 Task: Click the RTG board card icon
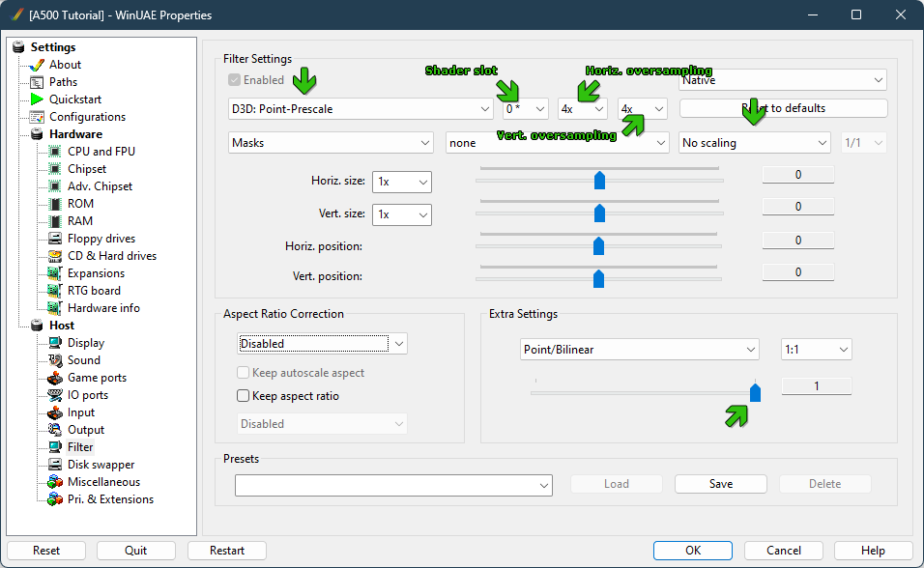click(55, 291)
